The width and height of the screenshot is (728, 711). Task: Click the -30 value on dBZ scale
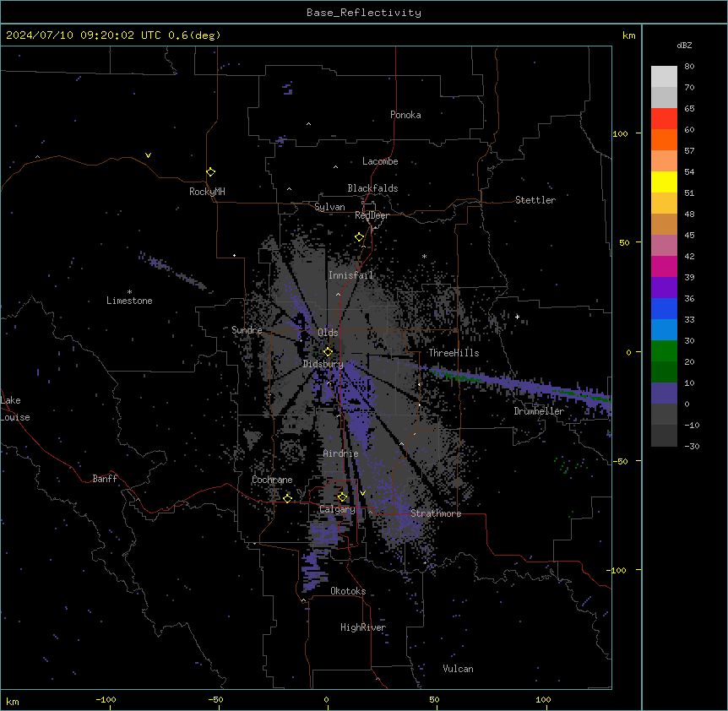pos(692,446)
